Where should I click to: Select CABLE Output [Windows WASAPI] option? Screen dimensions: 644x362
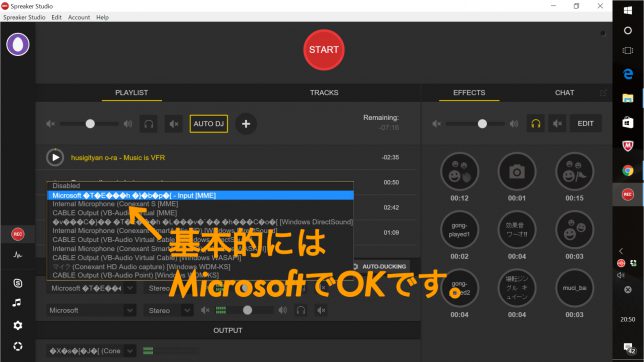(200, 258)
